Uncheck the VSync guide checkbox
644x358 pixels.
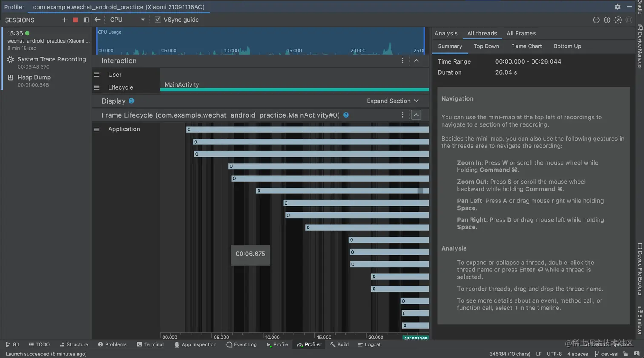pyautogui.click(x=158, y=20)
